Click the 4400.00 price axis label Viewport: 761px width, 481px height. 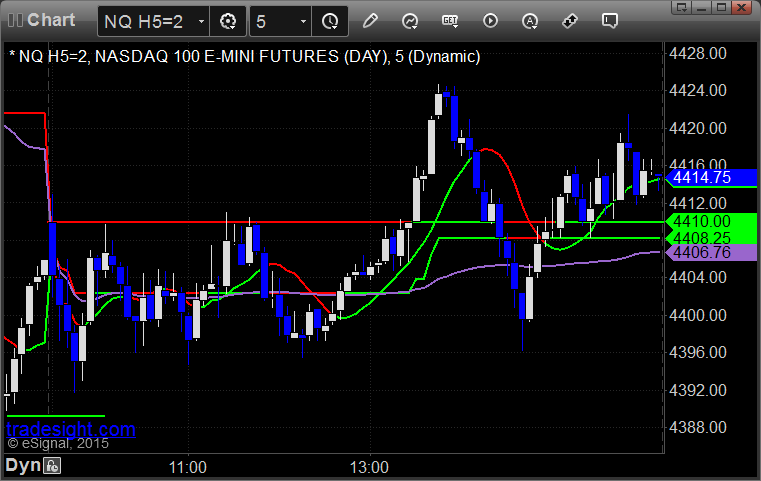(x=697, y=315)
